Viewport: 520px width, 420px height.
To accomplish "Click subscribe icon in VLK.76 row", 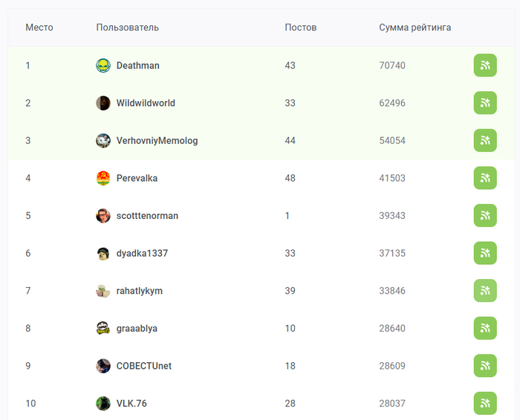I will (x=485, y=404).
